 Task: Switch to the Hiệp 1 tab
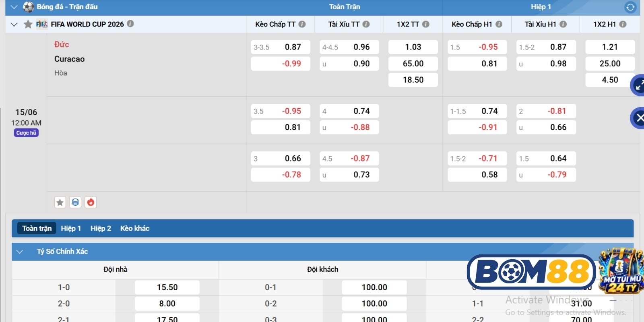click(71, 228)
